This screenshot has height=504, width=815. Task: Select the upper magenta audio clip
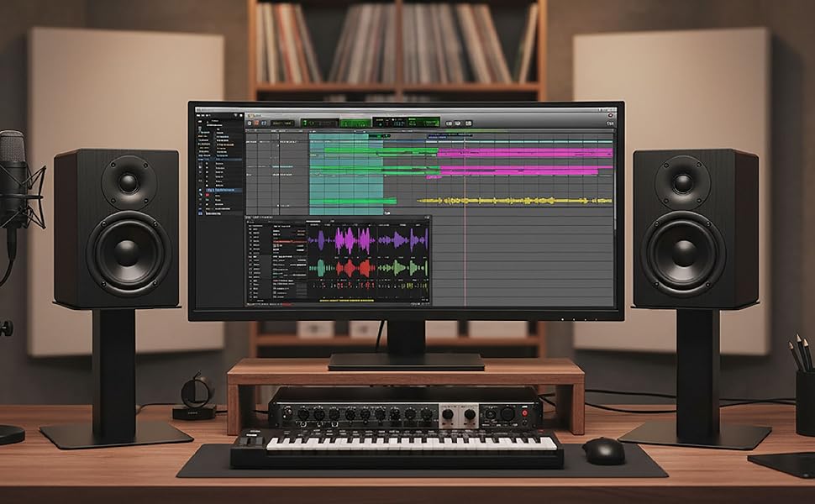pos(524,153)
